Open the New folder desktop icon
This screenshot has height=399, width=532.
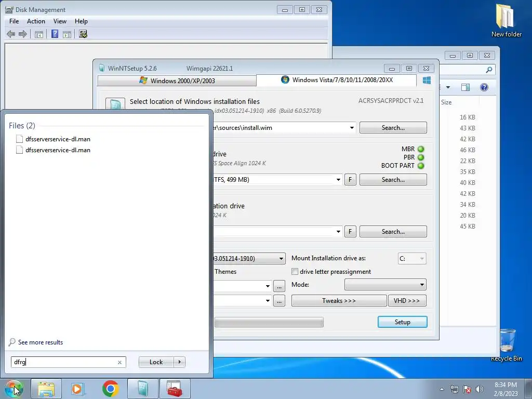point(506,20)
